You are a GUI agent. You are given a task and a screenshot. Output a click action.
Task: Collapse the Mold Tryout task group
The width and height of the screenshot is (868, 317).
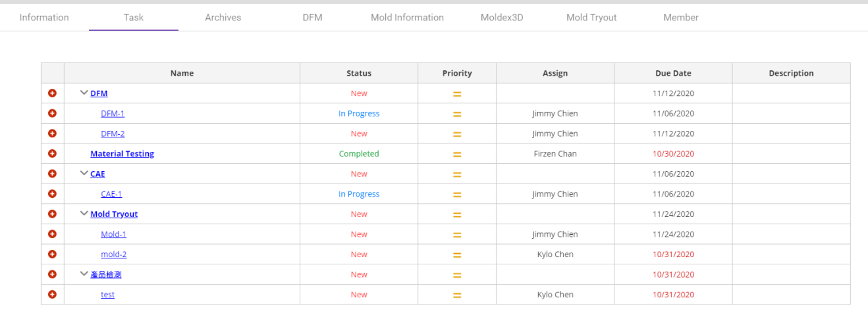(x=84, y=213)
